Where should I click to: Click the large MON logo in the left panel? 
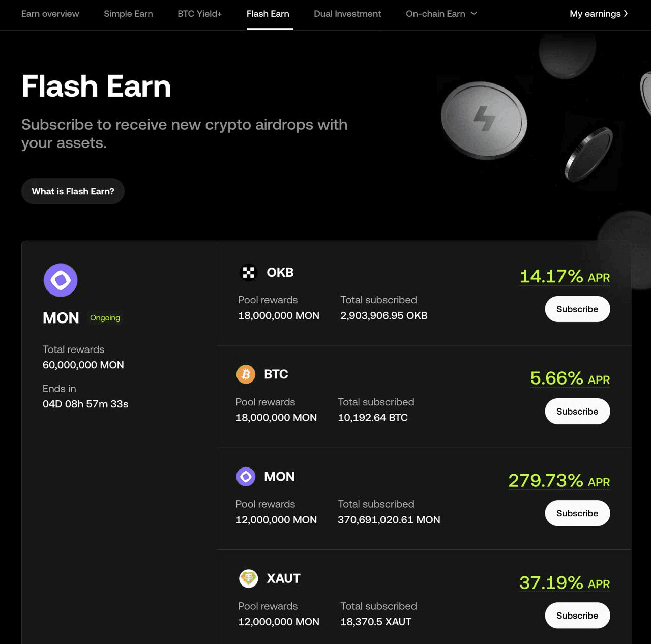(61, 280)
